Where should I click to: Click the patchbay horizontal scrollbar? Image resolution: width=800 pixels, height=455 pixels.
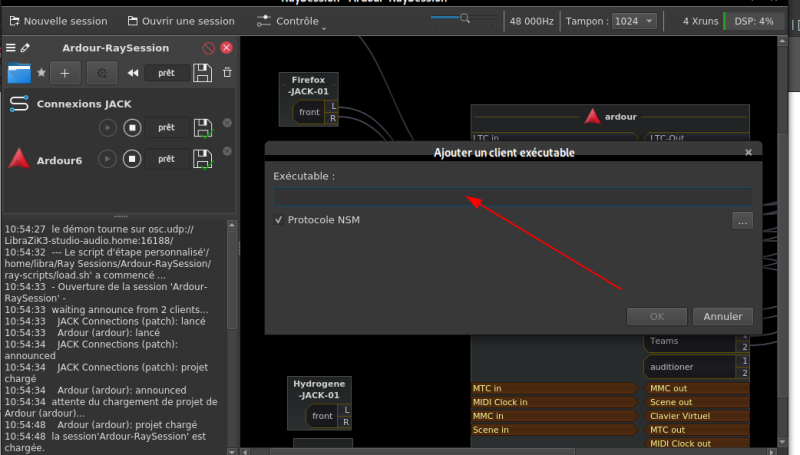pyautogui.click(x=422, y=451)
